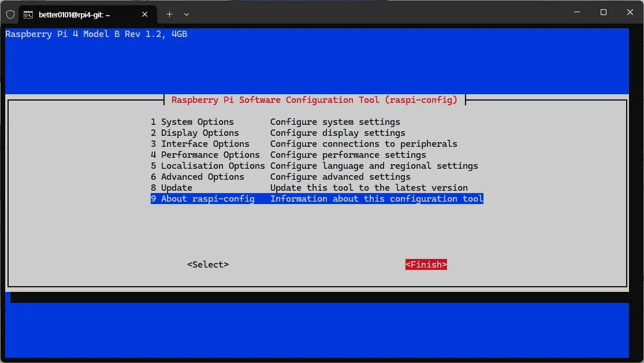The image size is (644, 363).
Task: Open 6 Advanced Options entry
Action: 317,177
